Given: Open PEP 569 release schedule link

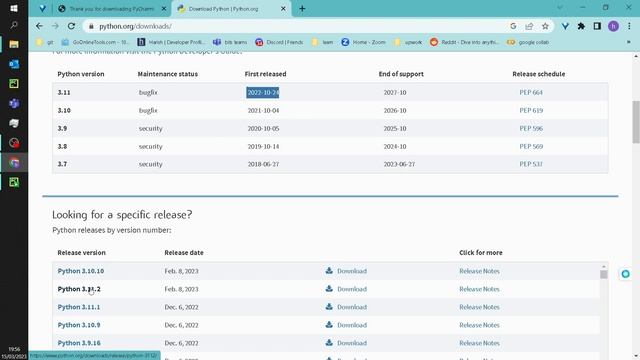Looking at the screenshot, I should coord(531,147).
